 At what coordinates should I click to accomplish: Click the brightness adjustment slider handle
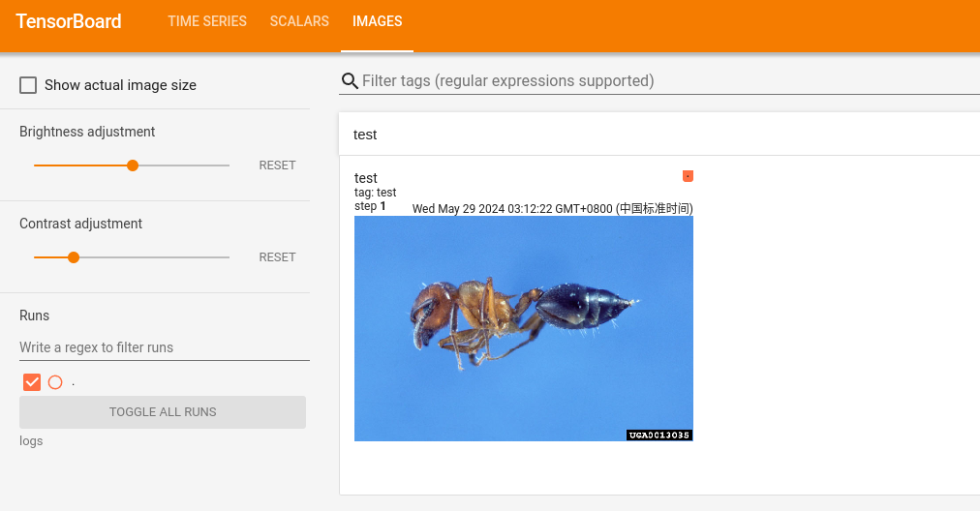pyautogui.click(x=133, y=165)
